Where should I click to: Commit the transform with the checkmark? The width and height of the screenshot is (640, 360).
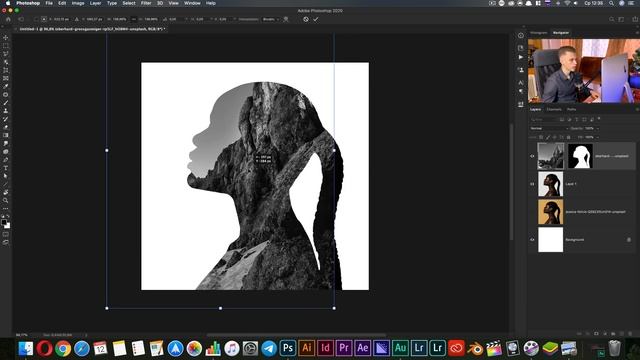pos(316,19)
